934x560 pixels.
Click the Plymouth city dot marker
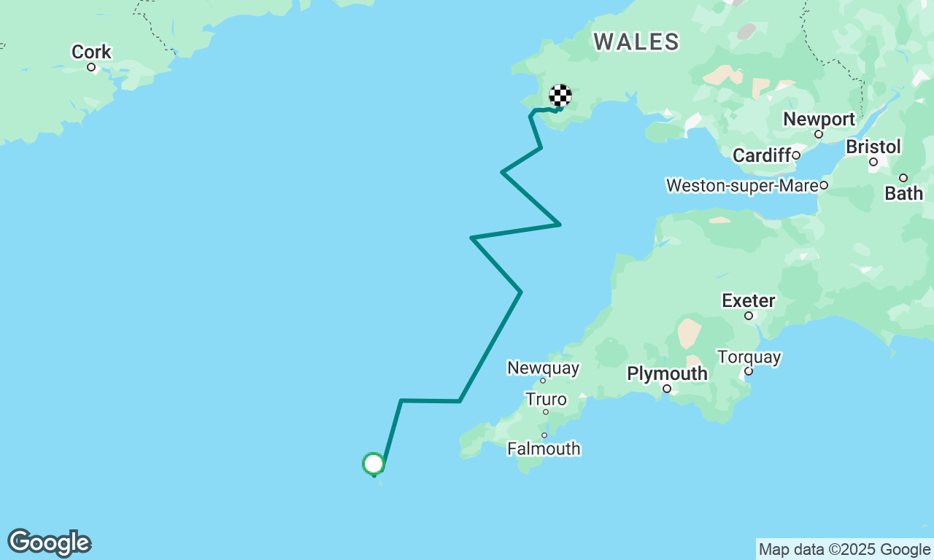(667, 389)
